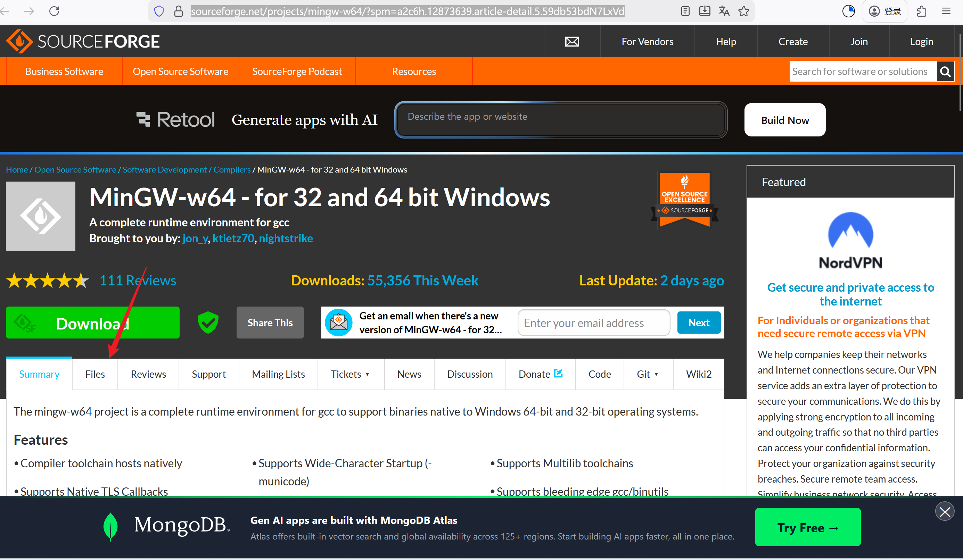The image size is (963, 560).
Task: Open the Business Software menu
Action: click(64, 72)
